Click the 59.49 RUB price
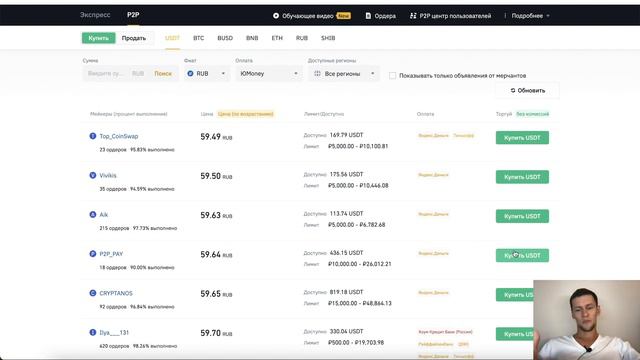The width and height of the screenshot is (640, 360). tap(216, 137)
